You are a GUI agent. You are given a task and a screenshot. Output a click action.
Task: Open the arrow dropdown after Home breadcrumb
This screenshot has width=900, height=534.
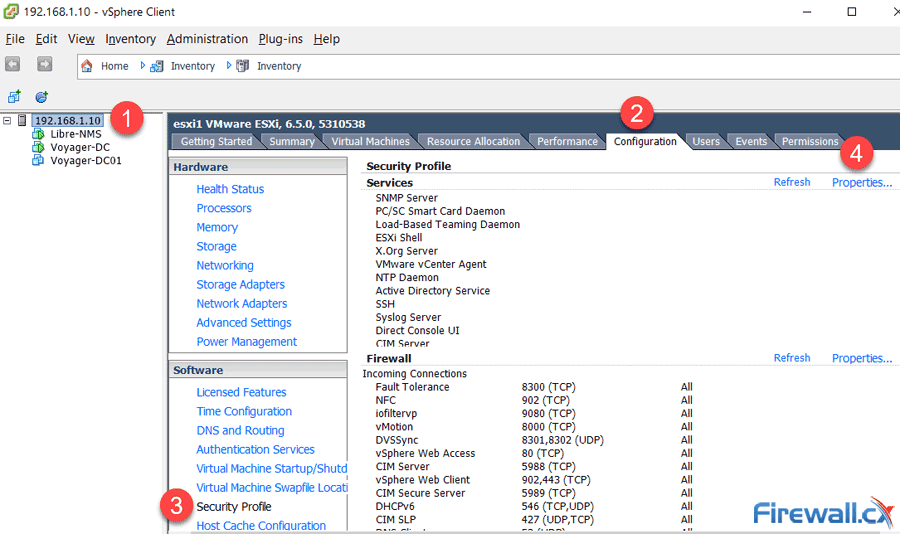[x=142, y=65]
